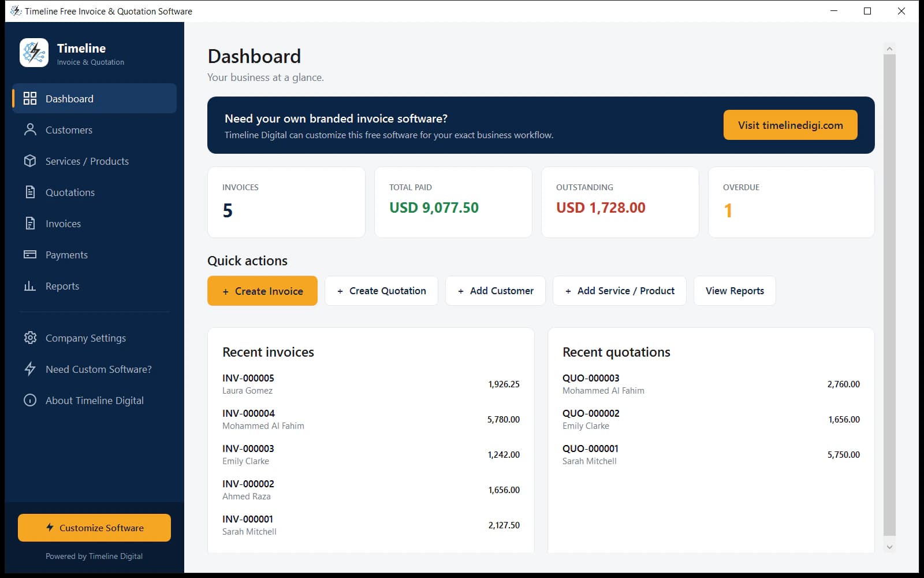
Task: Go to Customers in sidebar
Action: (x=95, y=129)
